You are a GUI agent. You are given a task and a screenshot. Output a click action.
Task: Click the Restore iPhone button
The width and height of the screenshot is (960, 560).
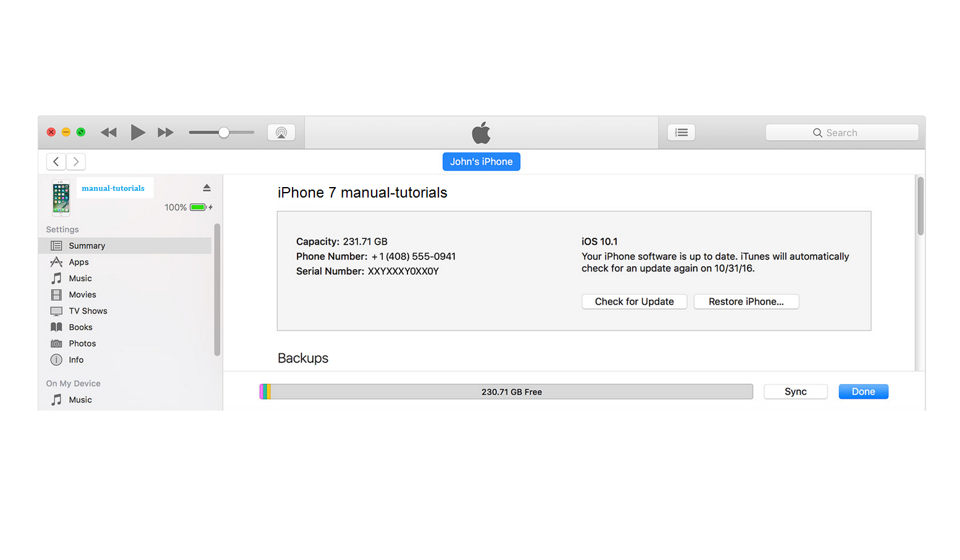coord(746,301)
